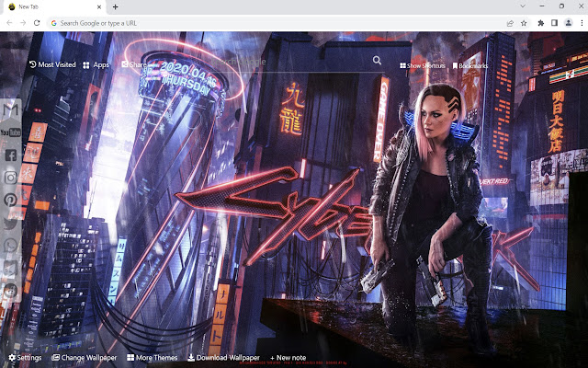Minimize the browser window
The height and width of the screenshot is (368, 588).
[x=542, y=6]
